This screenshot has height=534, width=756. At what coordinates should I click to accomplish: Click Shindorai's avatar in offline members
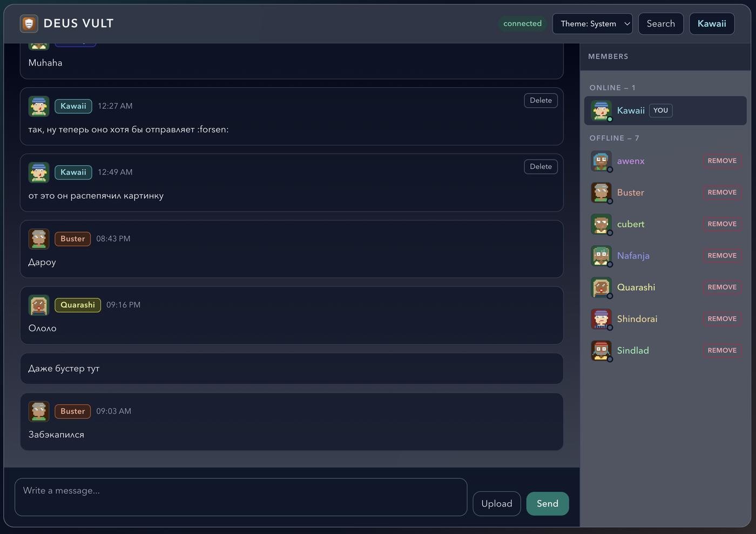point(601,319)
